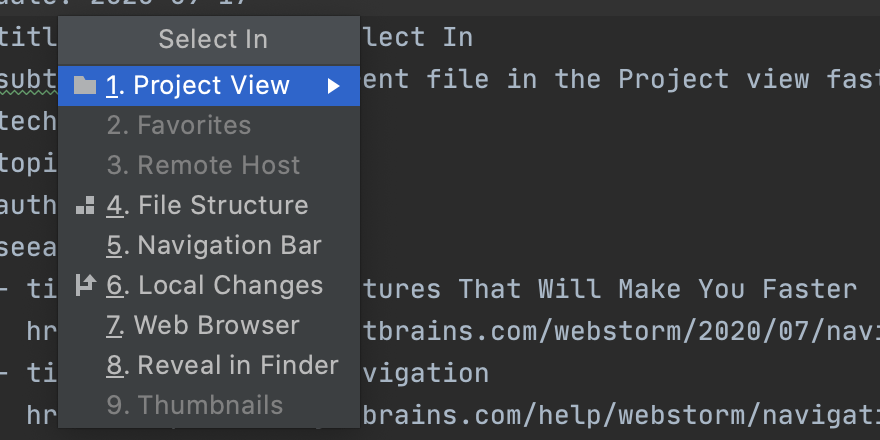Pick the Local Changes entry
The width and height of the screenshot is (880, 440).
click(x=214, y=285)
